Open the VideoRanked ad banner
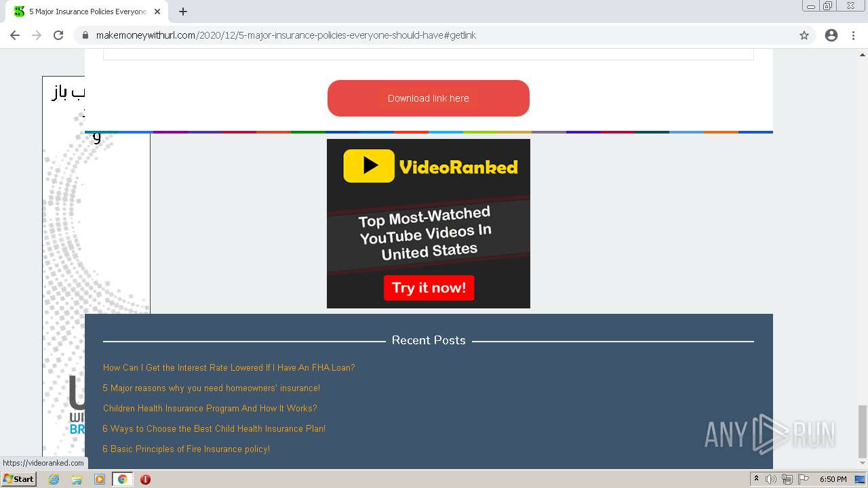Image resolution: width=868 pixels, height=488 pixels. 429,224
